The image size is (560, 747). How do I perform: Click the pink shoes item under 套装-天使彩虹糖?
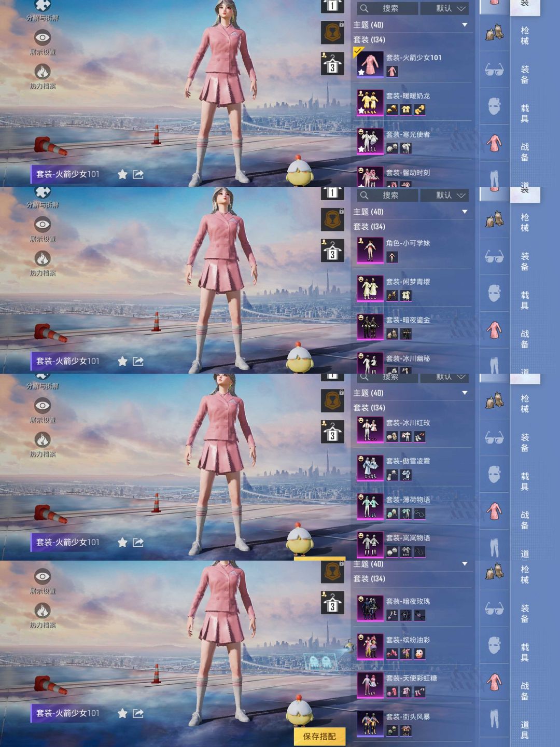419,692
